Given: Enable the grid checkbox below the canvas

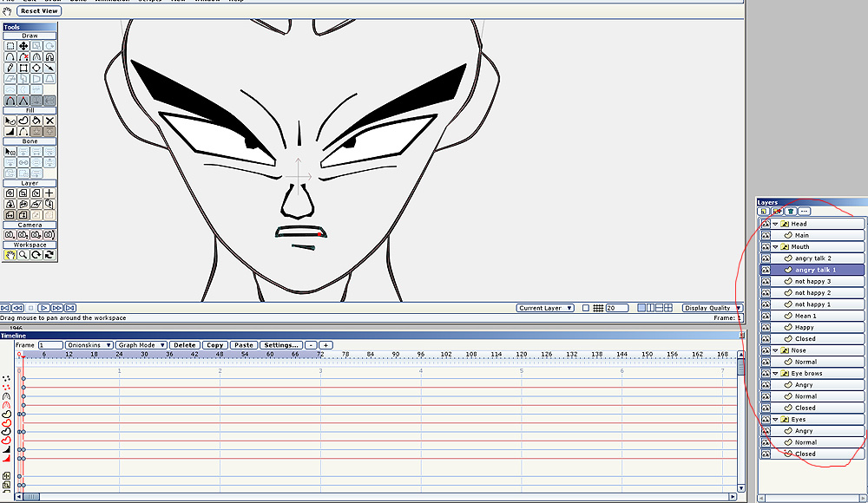Looking at the screenshot, I should (586, 308).
